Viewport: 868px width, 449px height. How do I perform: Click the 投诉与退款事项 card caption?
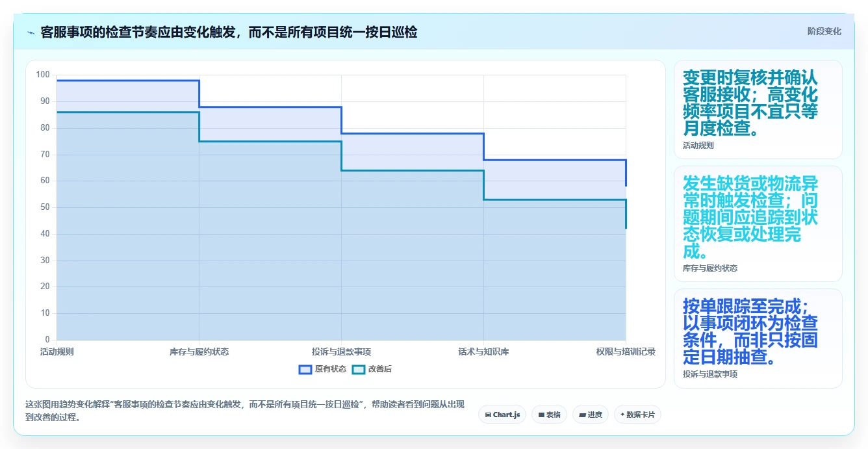pos(710,374)
